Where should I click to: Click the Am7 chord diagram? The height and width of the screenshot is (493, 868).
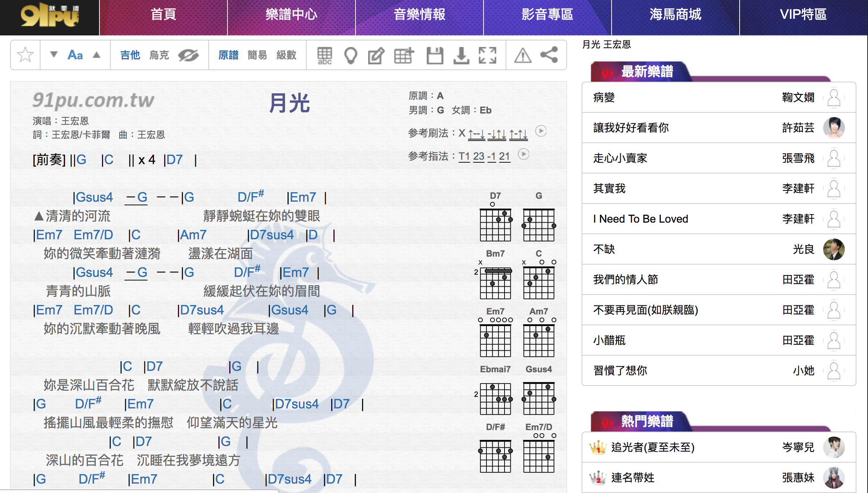[539, 333]
